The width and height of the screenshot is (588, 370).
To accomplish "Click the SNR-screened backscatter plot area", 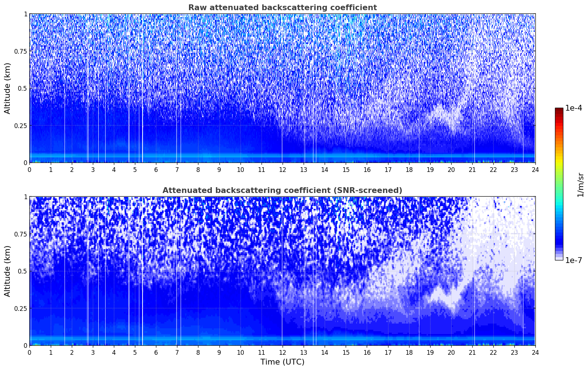I will tap(282, 271).
